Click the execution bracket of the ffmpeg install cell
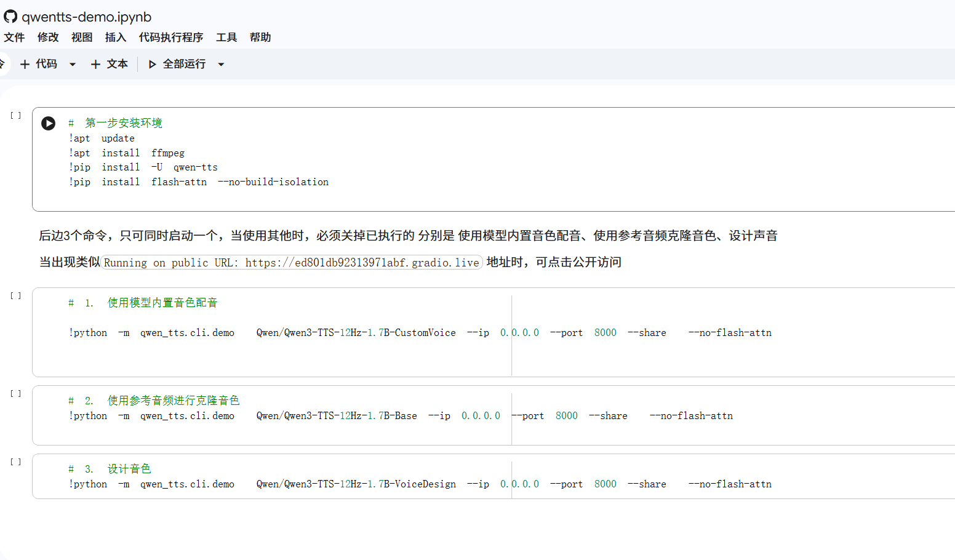 click(x=16, y=115)
